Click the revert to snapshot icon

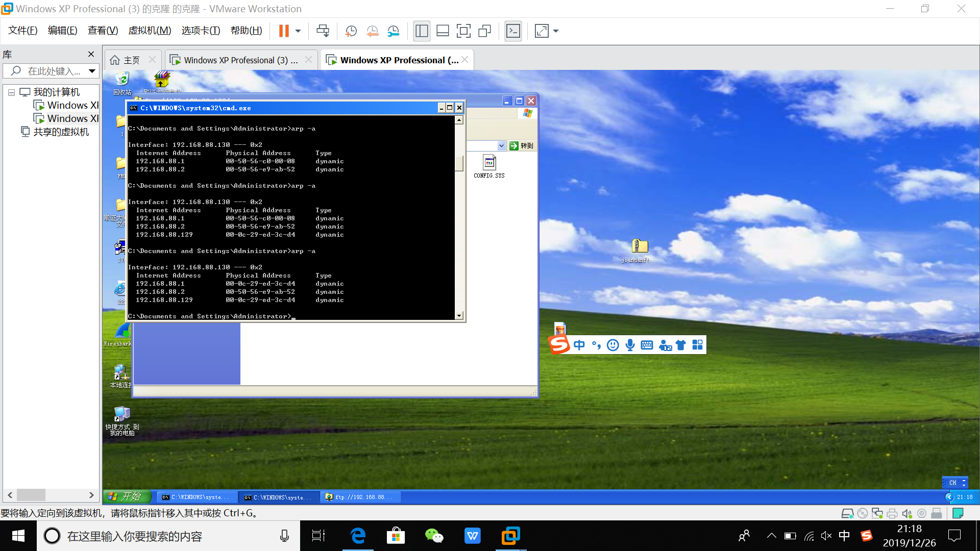pos(372,31)
